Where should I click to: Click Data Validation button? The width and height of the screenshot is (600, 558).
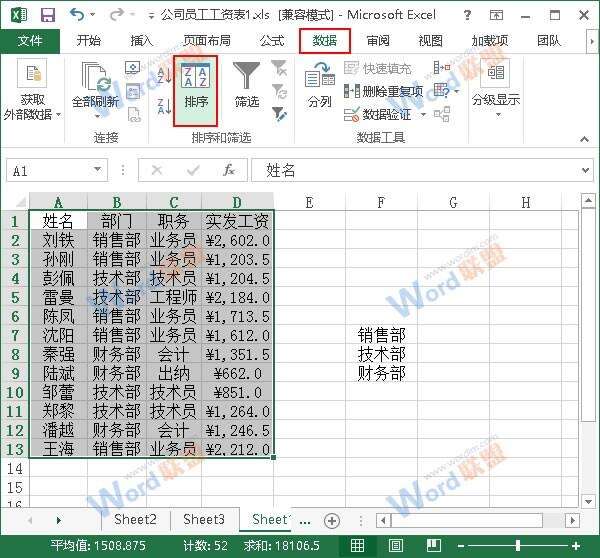tap(378, 114)
